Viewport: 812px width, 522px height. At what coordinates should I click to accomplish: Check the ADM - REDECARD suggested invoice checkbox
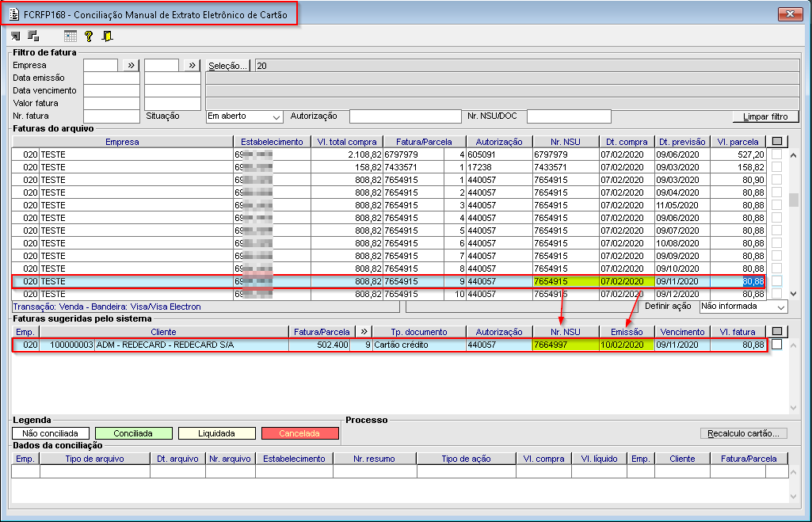click(x=777, y=345)
